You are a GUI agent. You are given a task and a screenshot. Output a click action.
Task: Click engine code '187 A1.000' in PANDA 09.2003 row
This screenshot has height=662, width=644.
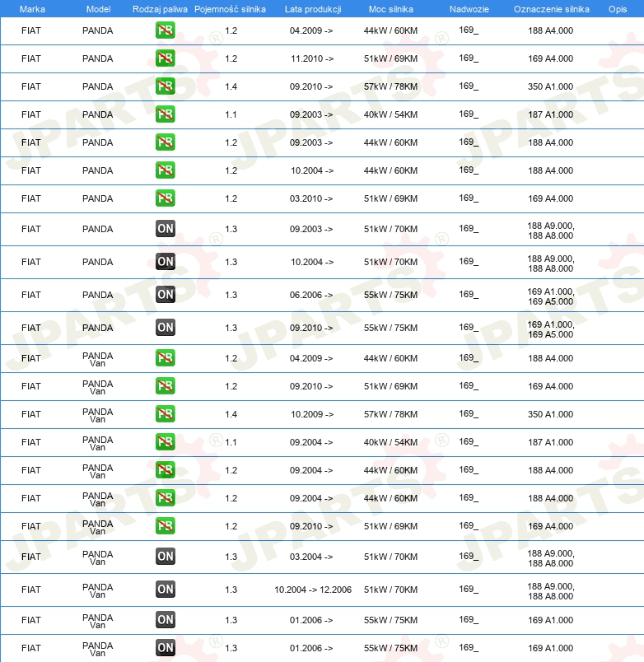(550, 114)
